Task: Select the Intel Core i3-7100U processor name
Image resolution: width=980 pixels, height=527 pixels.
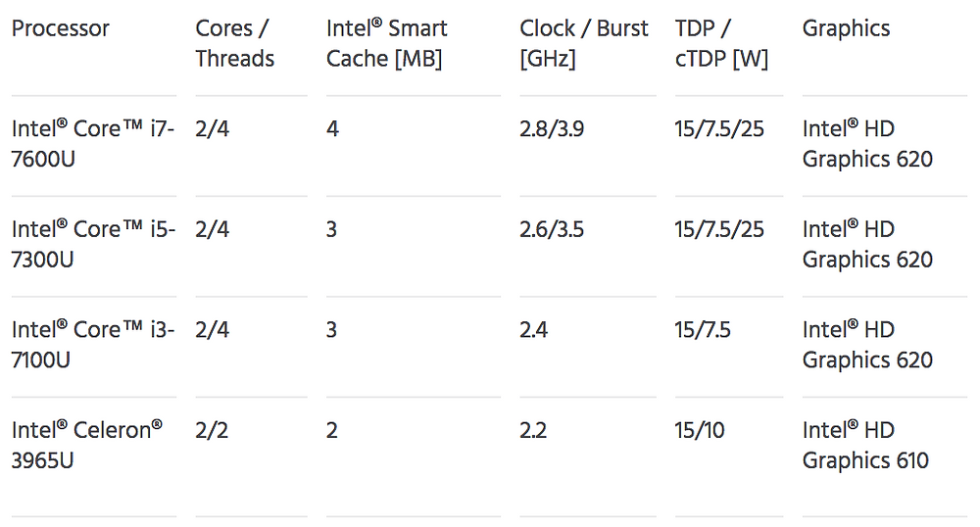Action: click(x=92, y=345)
